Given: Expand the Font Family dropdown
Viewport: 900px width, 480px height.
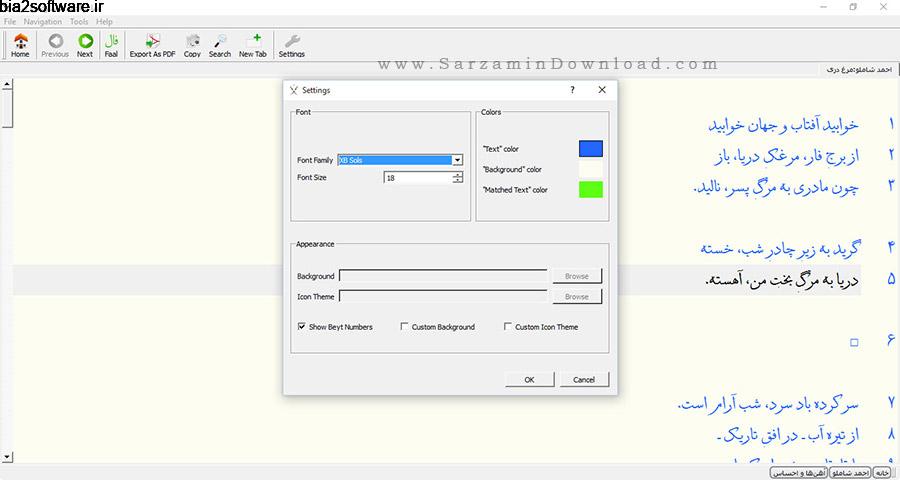Looking at the screenshot, I should click(457, 160).
